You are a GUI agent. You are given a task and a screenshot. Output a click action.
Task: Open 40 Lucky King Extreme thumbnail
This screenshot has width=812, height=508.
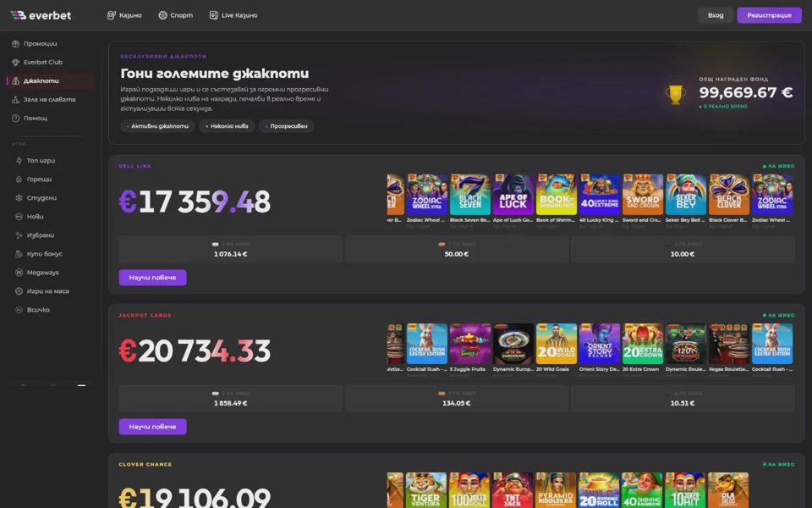point(599,195)
